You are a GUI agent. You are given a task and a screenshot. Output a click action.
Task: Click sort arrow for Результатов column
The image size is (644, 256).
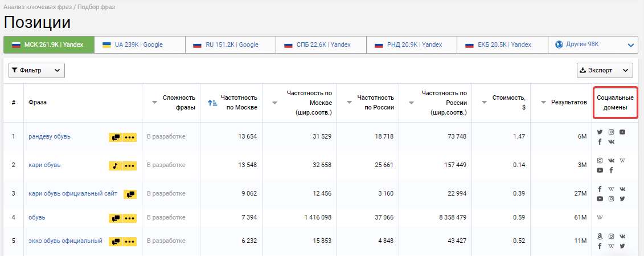(543, 103)
